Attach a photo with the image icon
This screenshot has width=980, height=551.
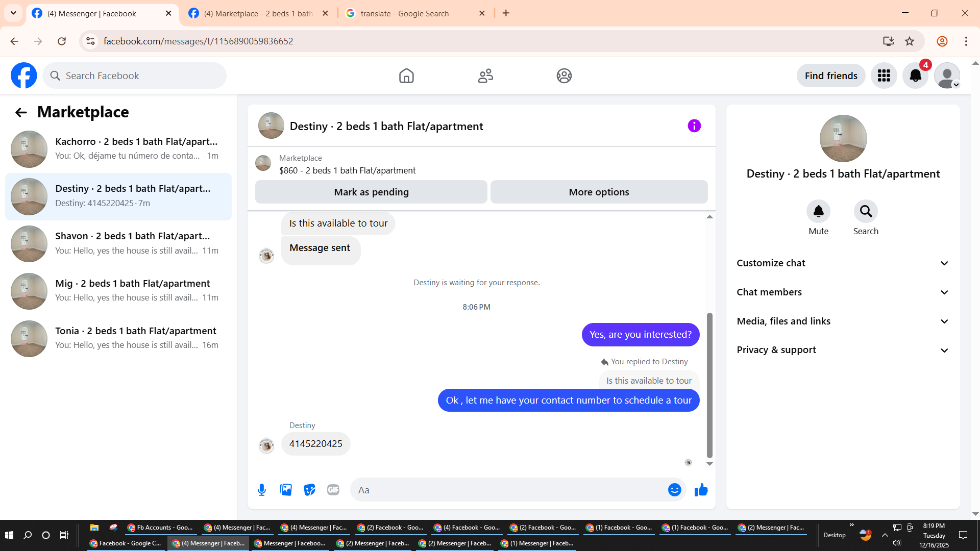pyautogui.click(x=286, y=490)
